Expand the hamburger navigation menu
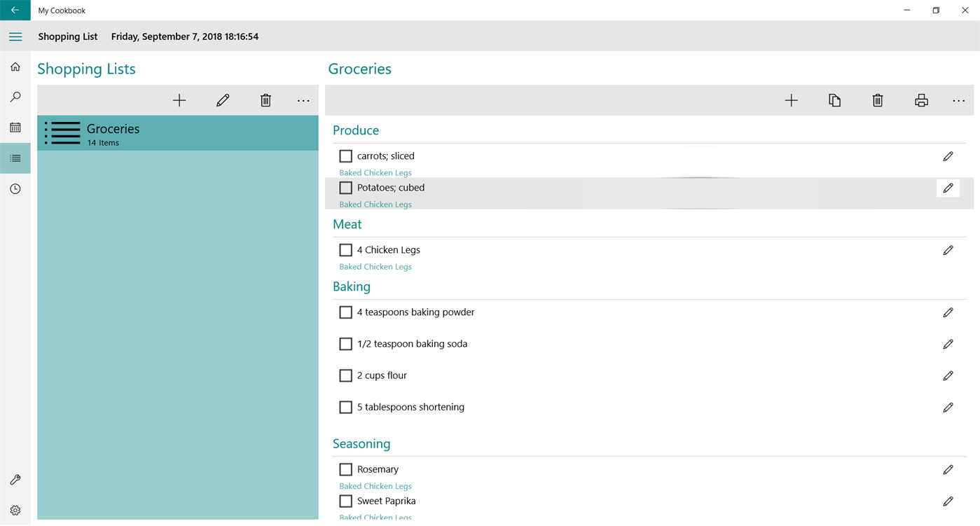The image size is (980, 526). coord(15,36)
